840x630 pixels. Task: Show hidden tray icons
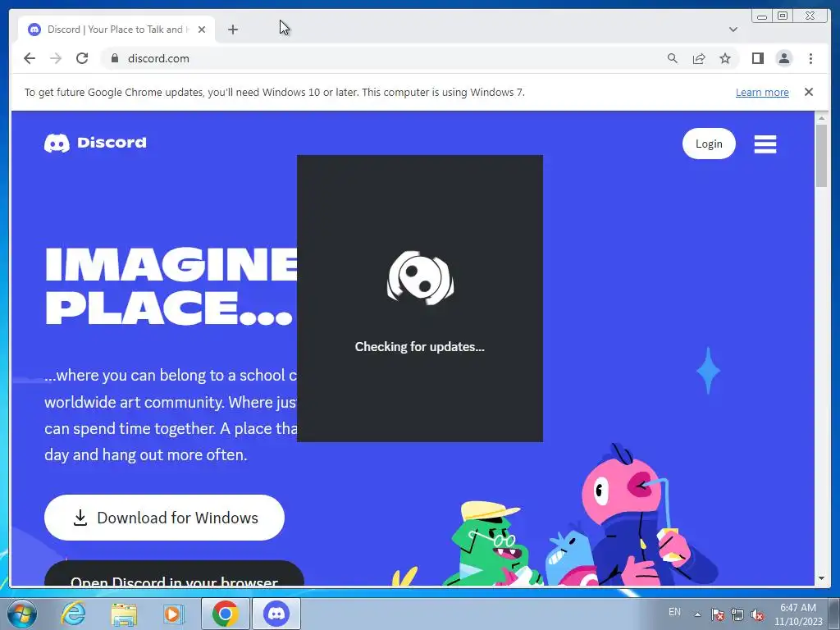click(697, 614)
